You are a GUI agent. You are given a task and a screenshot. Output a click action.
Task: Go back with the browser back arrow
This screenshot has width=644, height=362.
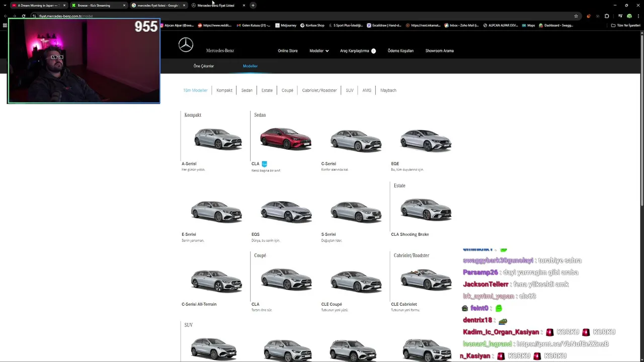coord(5,16)
